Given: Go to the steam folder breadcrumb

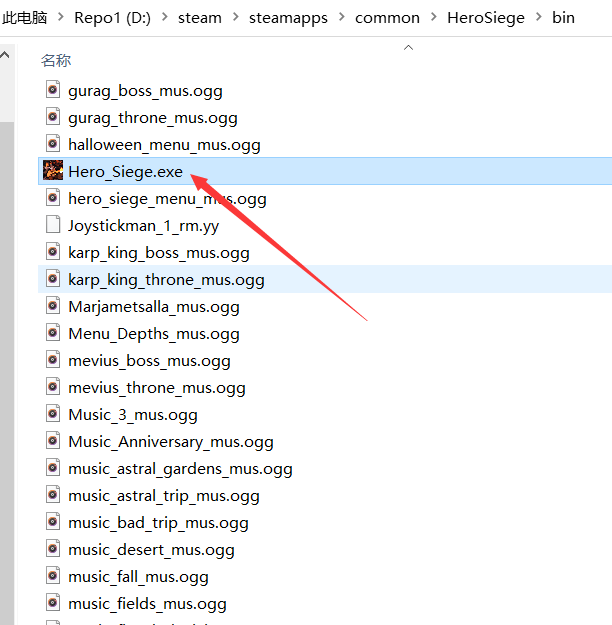Looking at the screenshot, I should pyautogui.click(x=200, y=18).
